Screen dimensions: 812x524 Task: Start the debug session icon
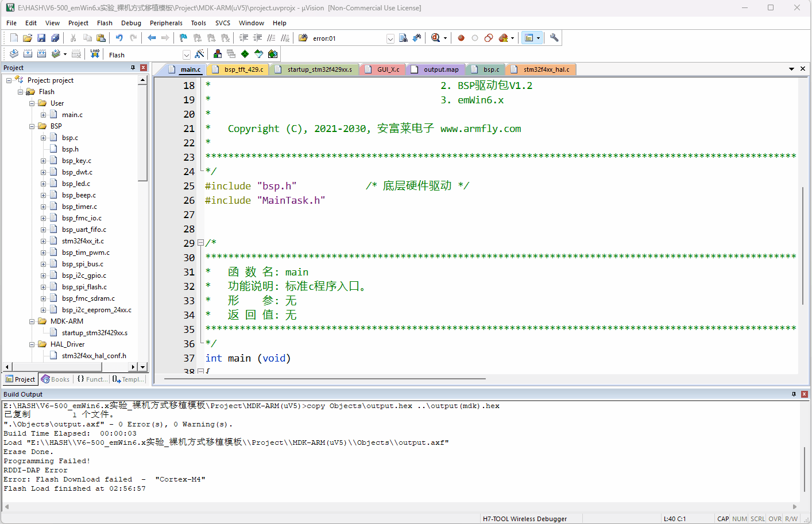click(x=436, y=38)
